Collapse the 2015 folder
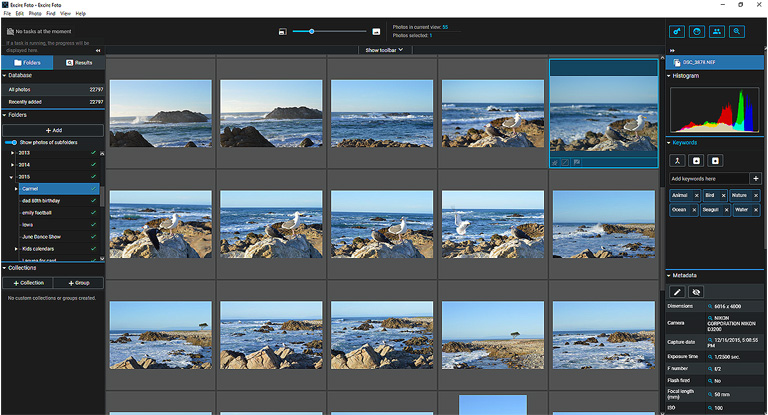The height and width of the screenshot is (415, 768). (12, 177)
